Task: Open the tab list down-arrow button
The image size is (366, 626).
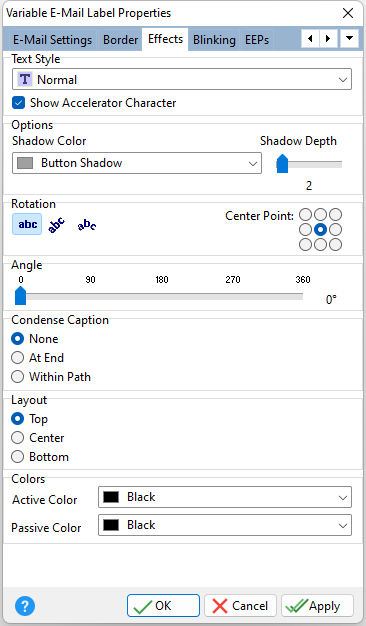Action: pyautogui.click(x=349, y=39)
